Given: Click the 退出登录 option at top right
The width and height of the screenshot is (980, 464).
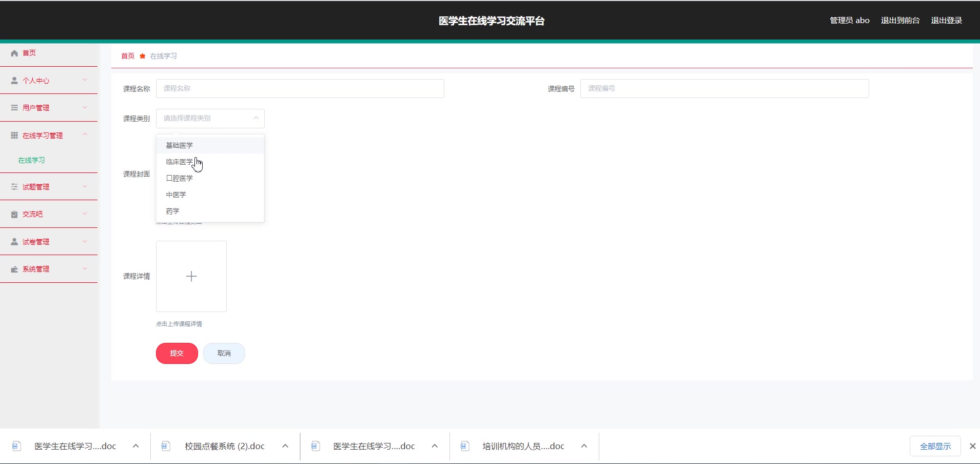Looking at the screenshot, I should (947, 20).
